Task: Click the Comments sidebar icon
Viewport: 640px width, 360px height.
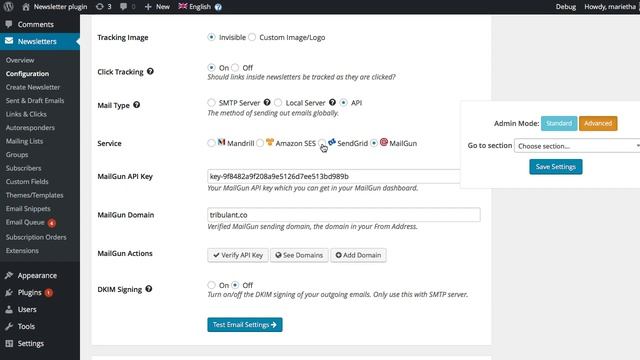Action: pyautogui.click(x=9, y=24)
